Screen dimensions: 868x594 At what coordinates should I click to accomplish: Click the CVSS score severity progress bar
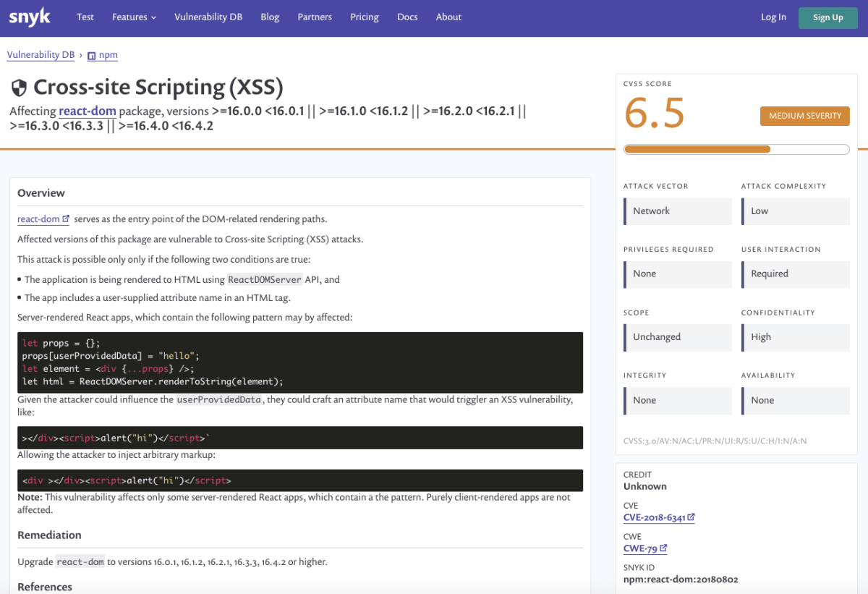[x=736, y=148]
